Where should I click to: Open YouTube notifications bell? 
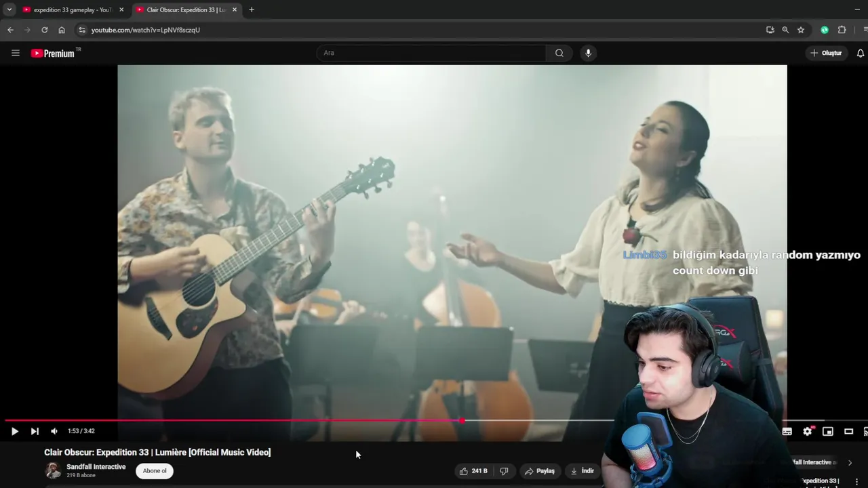(x=861, y=53)
